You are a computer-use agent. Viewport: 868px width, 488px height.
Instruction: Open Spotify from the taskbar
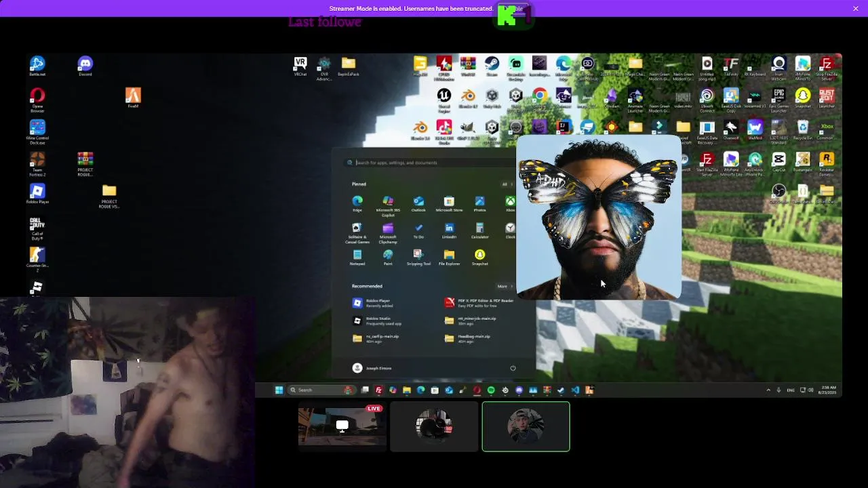[491, 390]
